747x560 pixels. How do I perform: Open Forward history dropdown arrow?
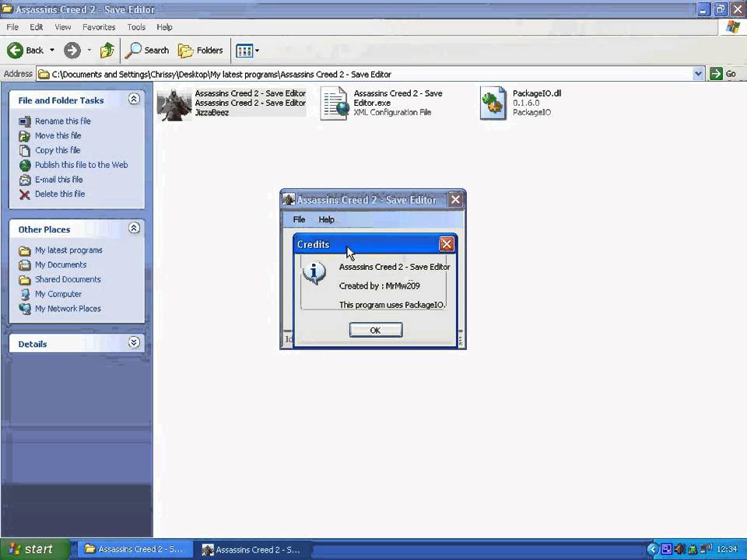point(89,50)
